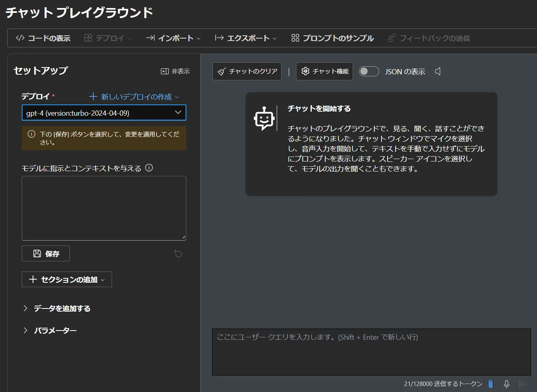The image size is (537, 392).
Task: Click the paperclip attachment icon
Action: 490,384
